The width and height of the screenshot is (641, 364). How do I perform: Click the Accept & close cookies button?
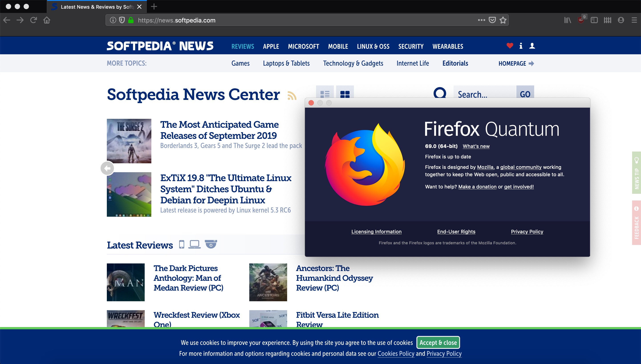point(438,342)
